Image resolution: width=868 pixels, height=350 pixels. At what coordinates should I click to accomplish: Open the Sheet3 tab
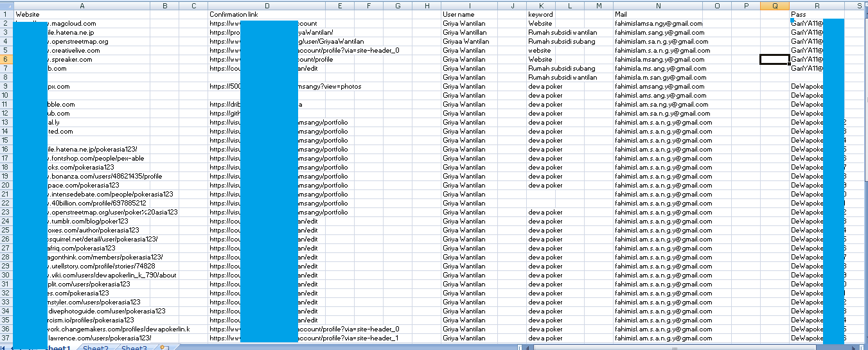click(x=134, y=348)
